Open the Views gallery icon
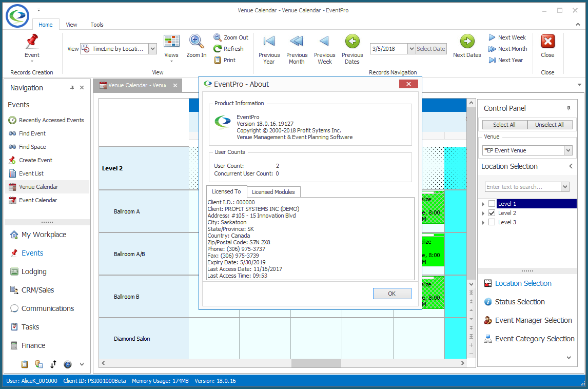 [171, 41]
